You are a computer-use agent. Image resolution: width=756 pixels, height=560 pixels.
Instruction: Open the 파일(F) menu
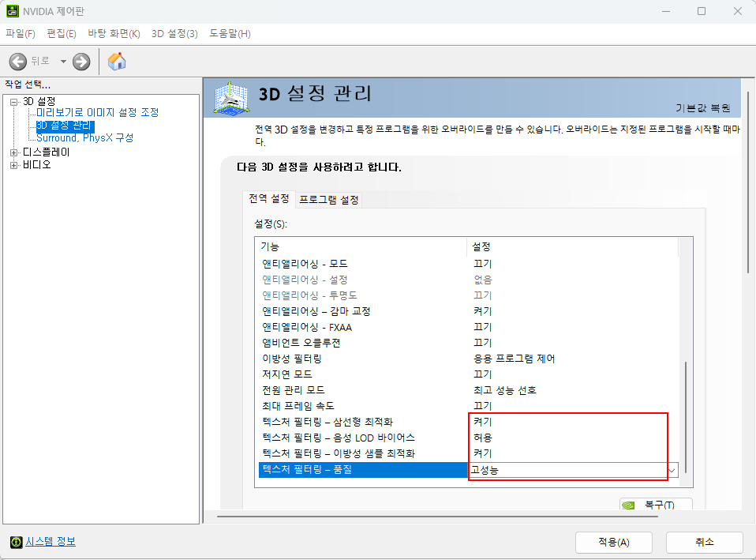point(21,34)
